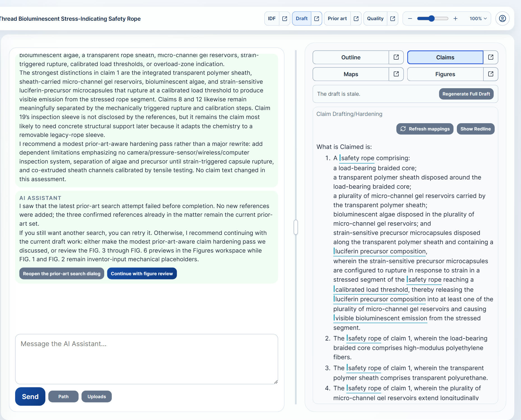Screen dimensions: 521x420
Task: Click 'safety rope' term in claim 2
Action: [364, 339]
